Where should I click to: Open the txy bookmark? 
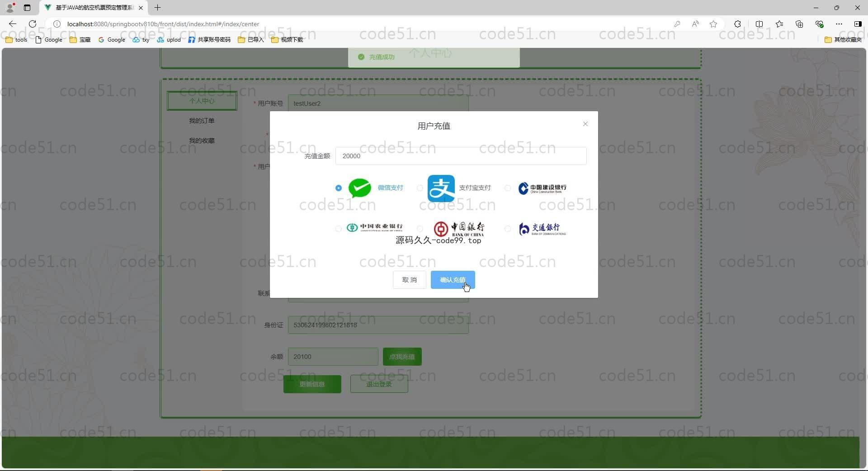tap(141, 40)
